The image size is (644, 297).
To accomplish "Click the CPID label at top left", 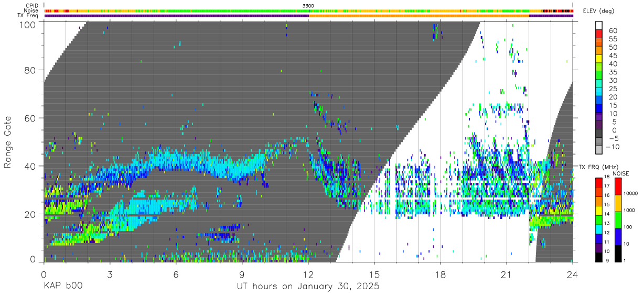I will 31,6.
